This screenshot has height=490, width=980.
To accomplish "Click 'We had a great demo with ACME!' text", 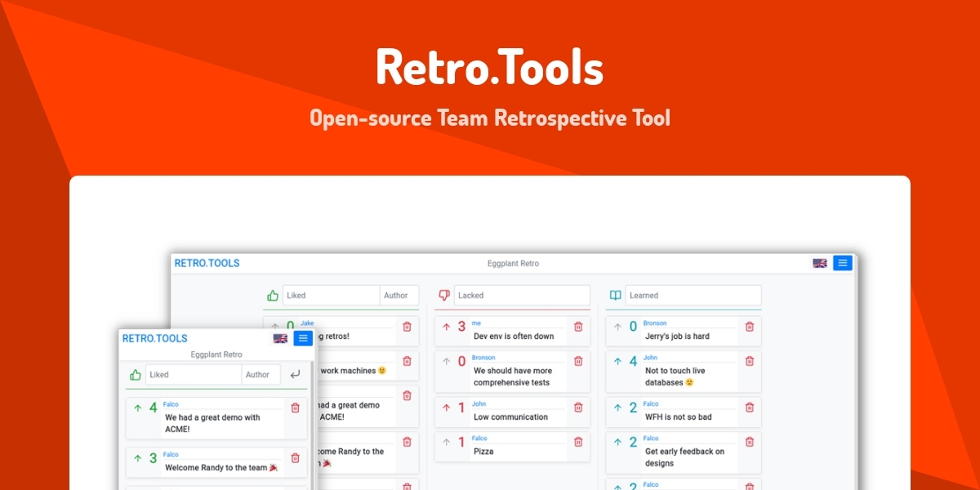I will (x=212, y=423).
